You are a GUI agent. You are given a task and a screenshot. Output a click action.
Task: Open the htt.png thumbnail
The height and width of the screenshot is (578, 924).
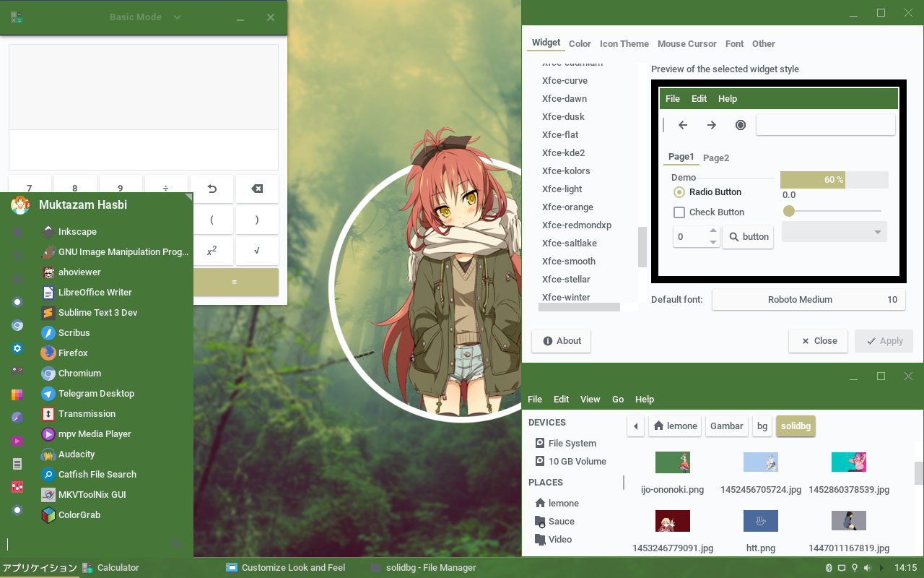click(761, 521)
